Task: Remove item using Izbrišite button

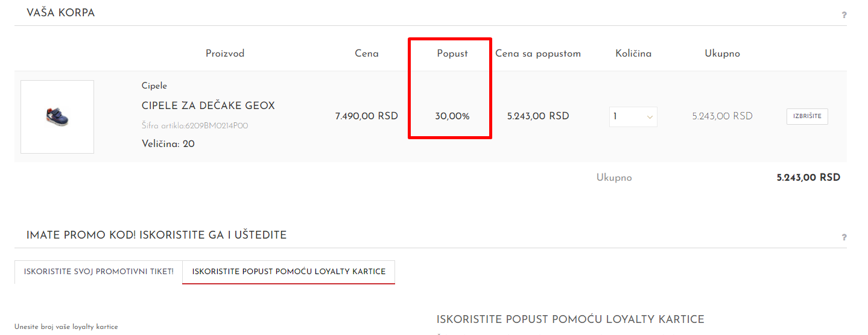Action: point(807,116)
